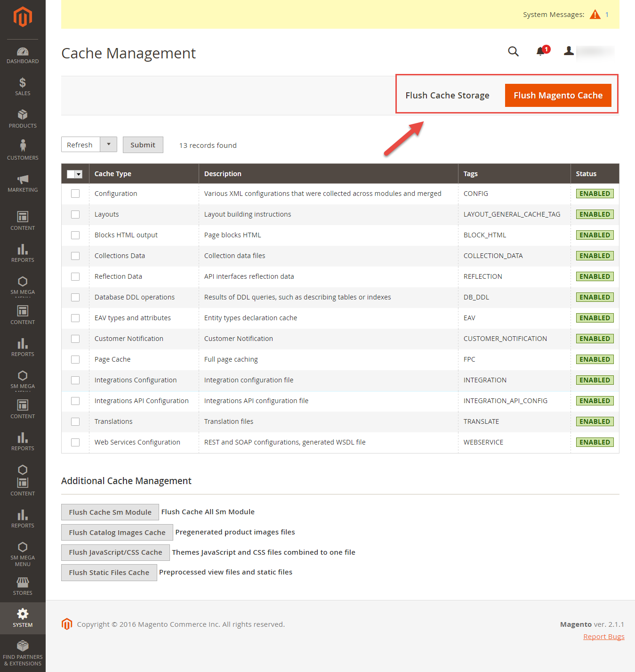
Task: Click the Description column header
Action: [329, 174]
